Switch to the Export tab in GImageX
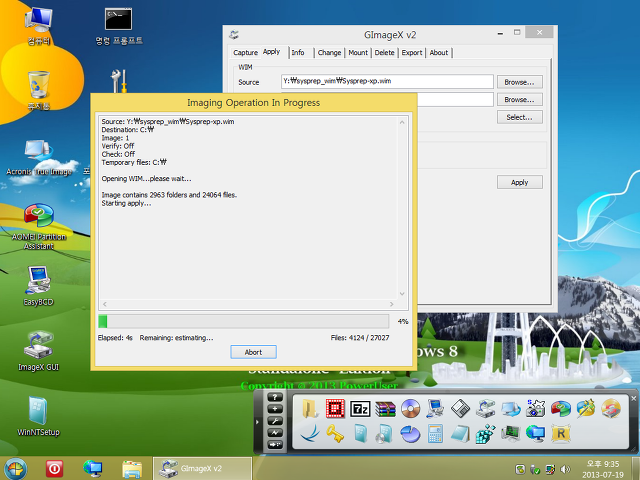Viewport: 640px width, 480px height. [412, 53]
